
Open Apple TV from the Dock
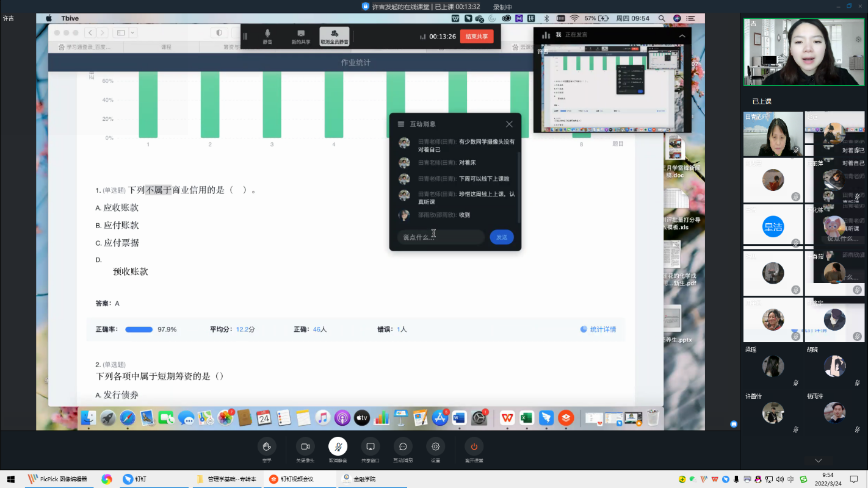362,418
